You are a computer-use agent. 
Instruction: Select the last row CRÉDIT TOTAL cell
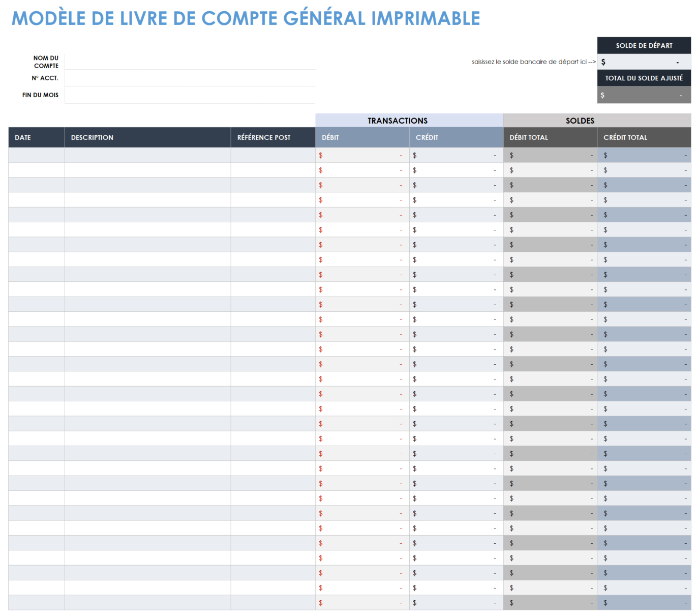644,603
